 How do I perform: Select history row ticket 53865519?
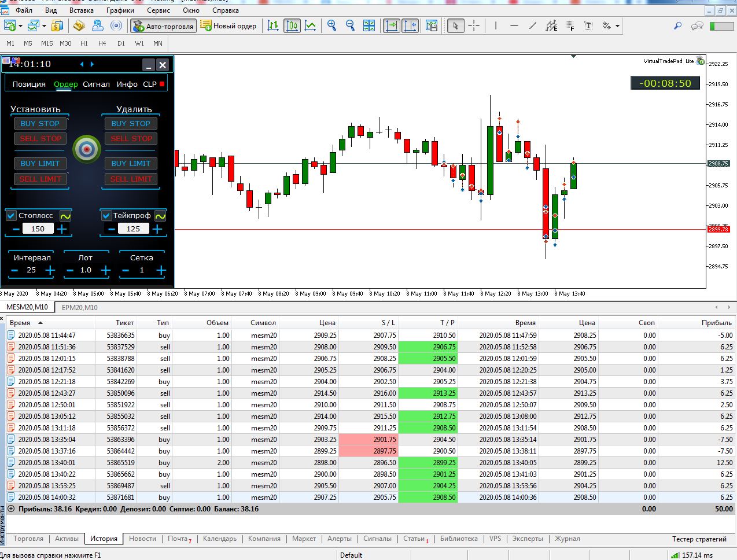(370, 462)
